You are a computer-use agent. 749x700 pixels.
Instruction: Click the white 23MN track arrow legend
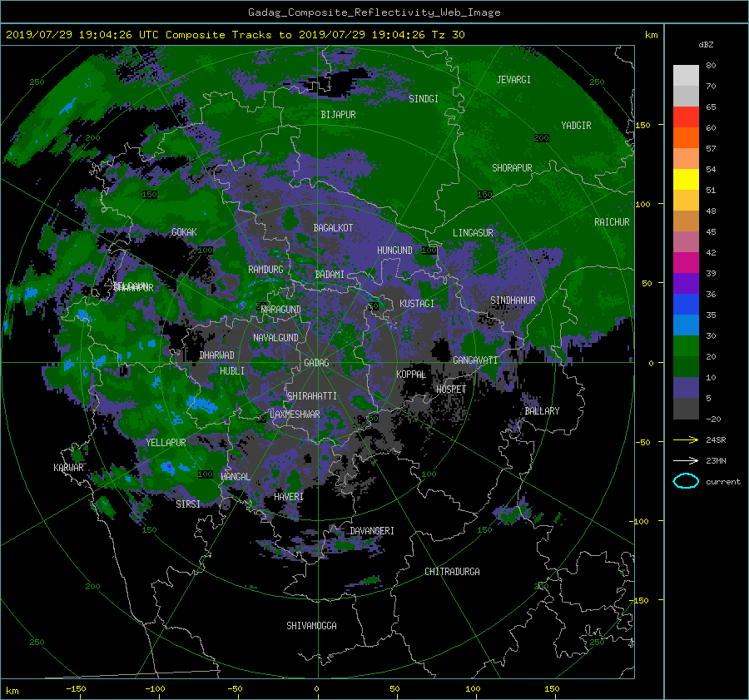(686, 461)
